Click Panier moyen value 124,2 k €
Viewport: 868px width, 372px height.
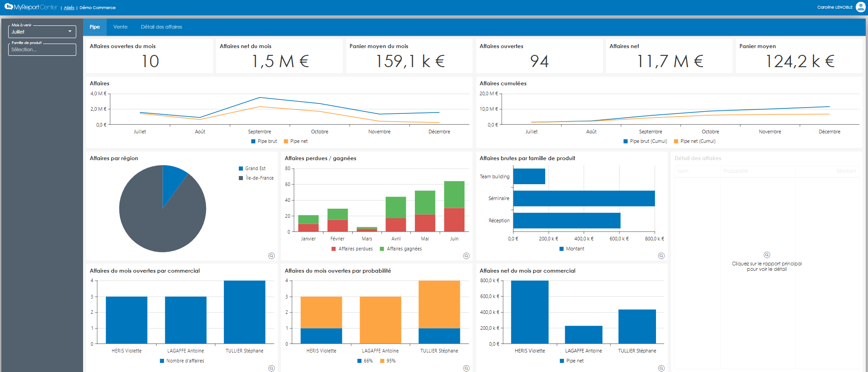(800, 61)
